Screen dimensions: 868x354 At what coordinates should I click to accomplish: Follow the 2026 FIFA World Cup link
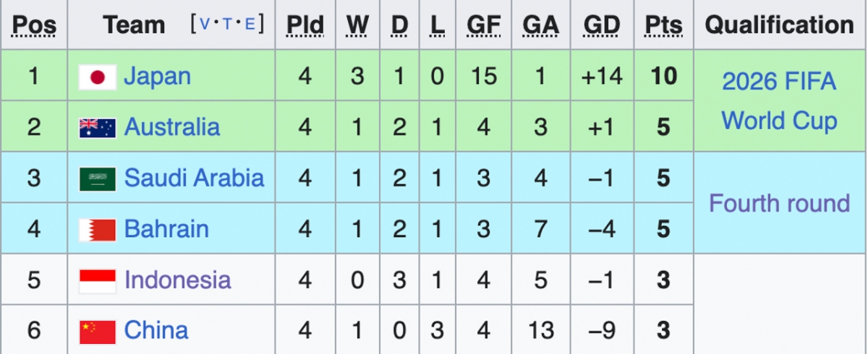(x=779, y=101)
